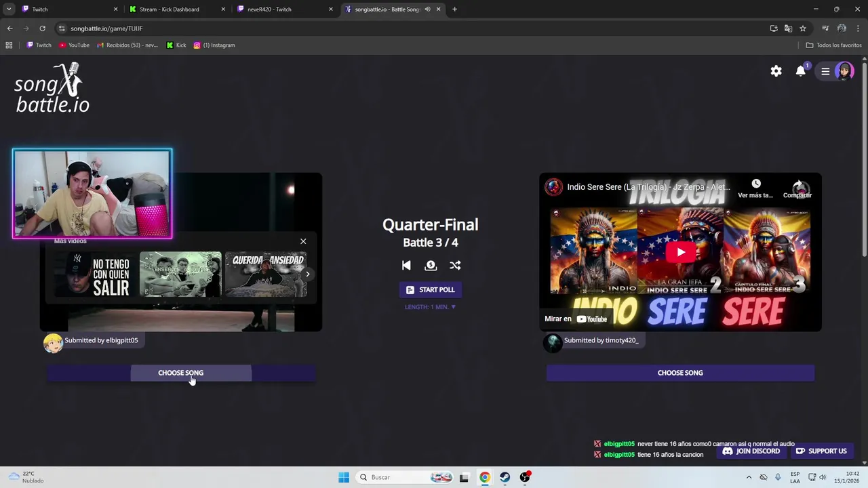868x488 pixels.
Task: Open the tab search dropdown arrow
Action: [x=9, y=9]
